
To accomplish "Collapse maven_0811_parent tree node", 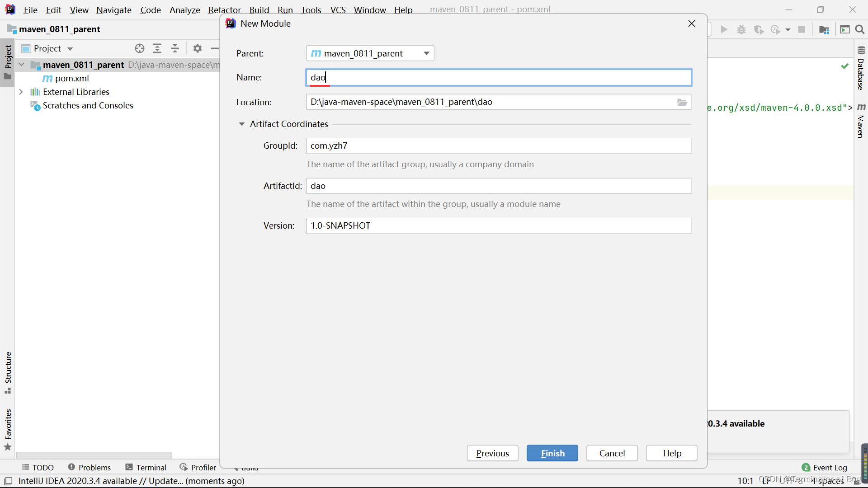I will coord(21,65).
